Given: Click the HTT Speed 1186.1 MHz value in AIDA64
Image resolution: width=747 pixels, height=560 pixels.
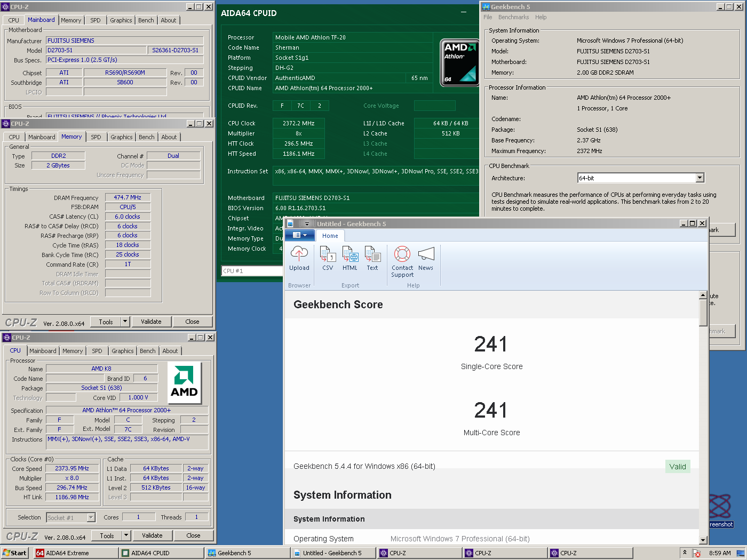Looking at the screenshot, I should click(x=299, y=154).
